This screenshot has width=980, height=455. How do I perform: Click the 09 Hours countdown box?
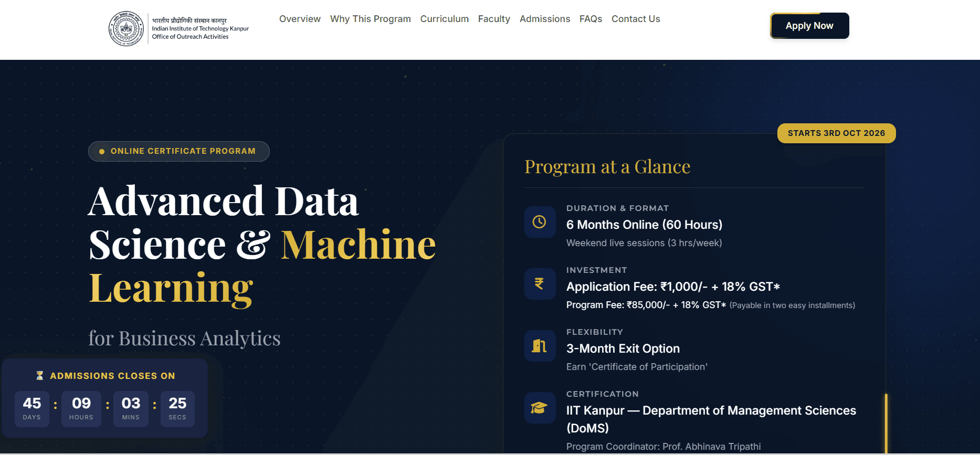coord(81,409)
